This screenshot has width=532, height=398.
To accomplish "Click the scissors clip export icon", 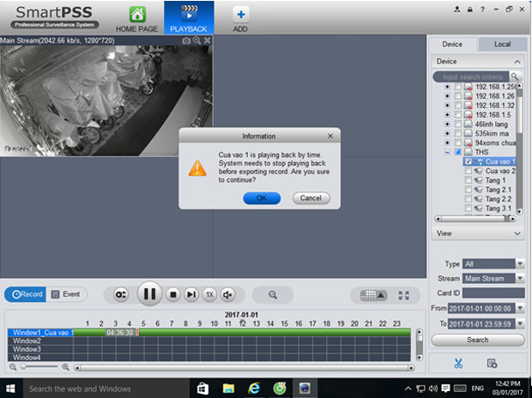I will coord(458,363).
